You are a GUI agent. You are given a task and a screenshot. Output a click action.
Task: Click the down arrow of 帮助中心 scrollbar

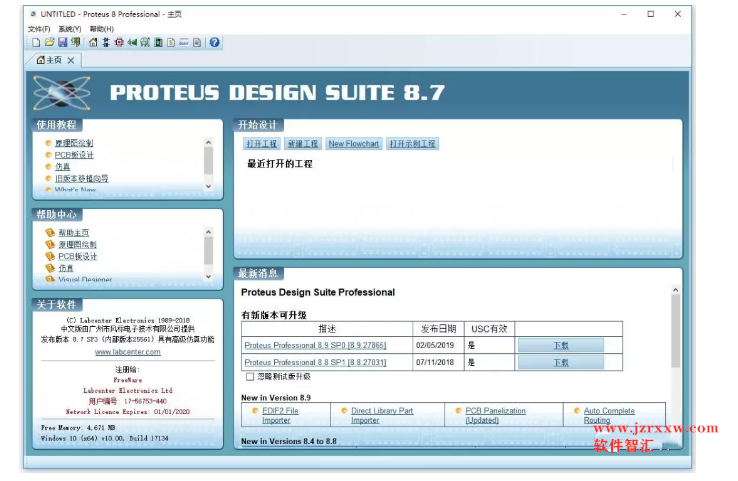click(209, 277)
